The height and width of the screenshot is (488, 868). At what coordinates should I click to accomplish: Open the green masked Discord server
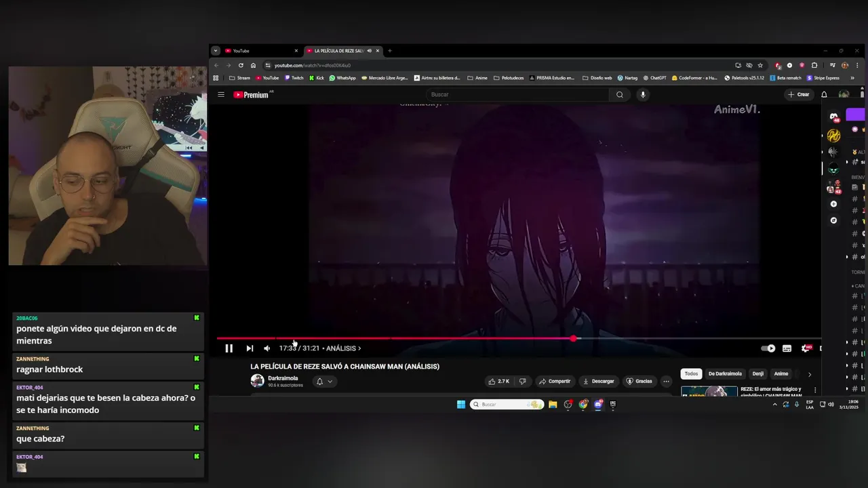pyautogui.click(x=833, y=169)
